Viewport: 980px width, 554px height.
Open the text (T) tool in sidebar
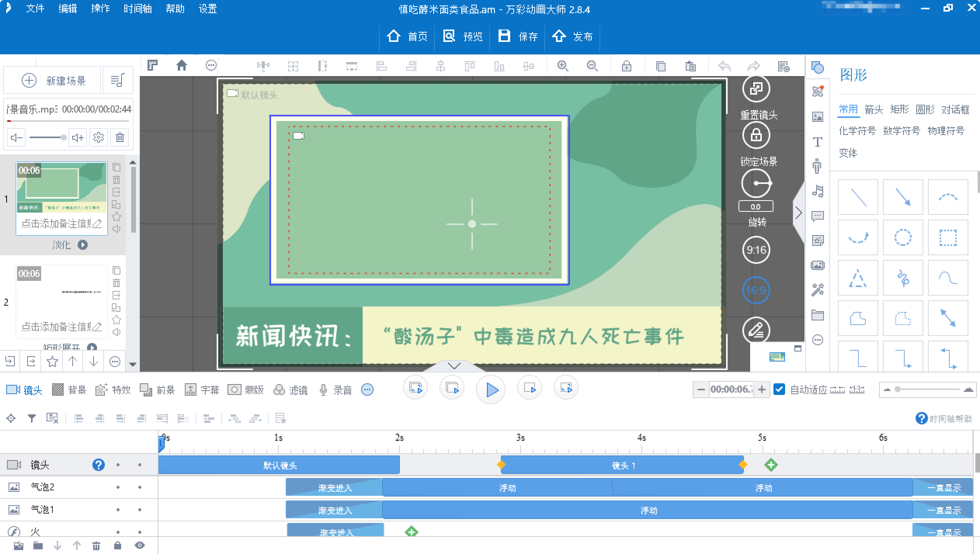(818, 142)
